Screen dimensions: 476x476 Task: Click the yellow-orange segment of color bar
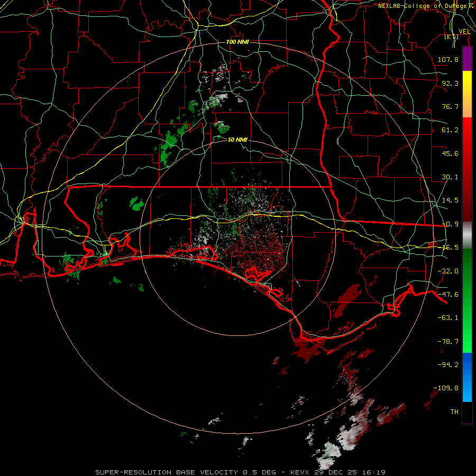coord(467,94)
